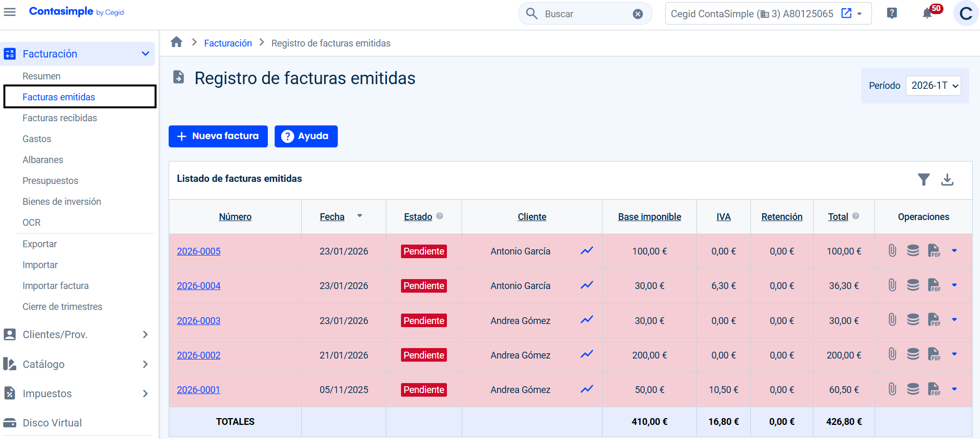This screenshot has width=980, height=439.
Task: Click the home breadcrumb icon
Action: click(x=176, y=42)
